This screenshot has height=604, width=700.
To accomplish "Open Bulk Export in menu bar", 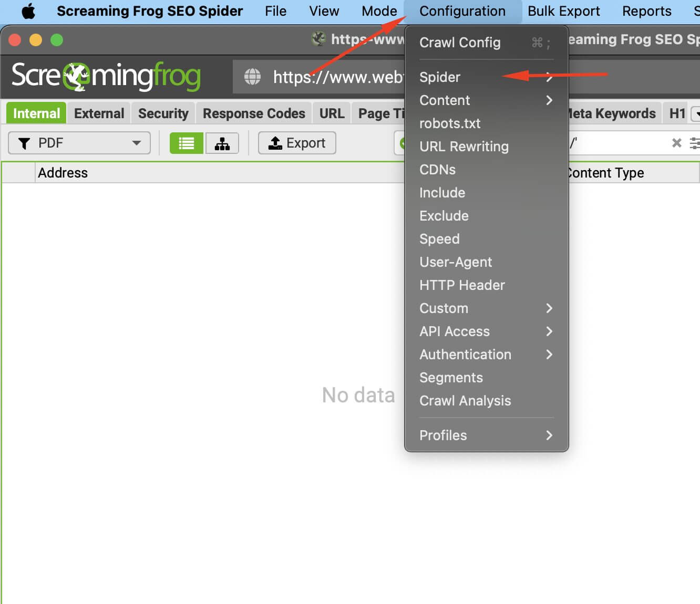I will [x=563, y=11].
